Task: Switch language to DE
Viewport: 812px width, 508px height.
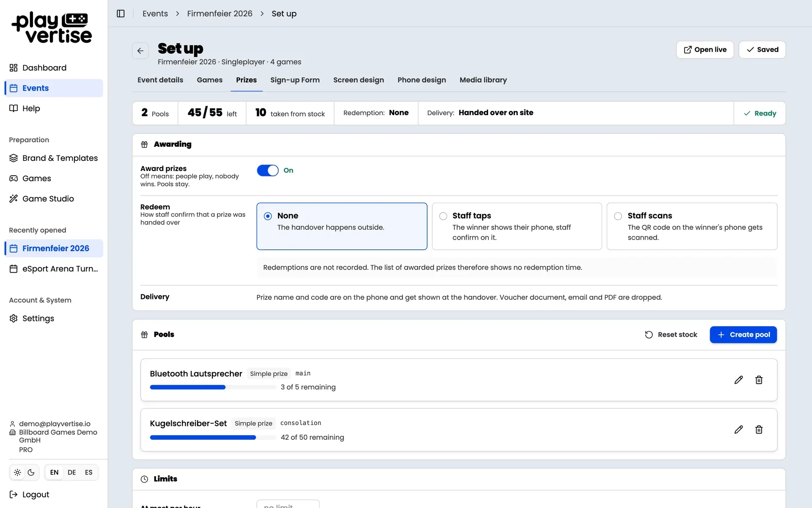Action: [x=72, y=472]
